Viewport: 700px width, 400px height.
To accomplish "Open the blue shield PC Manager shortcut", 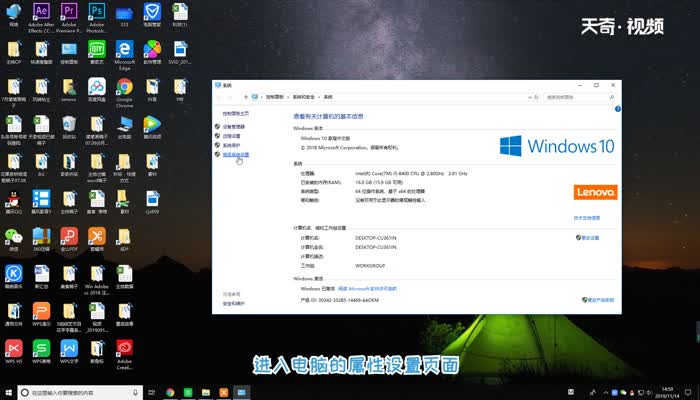I will (x=152, y=14).
